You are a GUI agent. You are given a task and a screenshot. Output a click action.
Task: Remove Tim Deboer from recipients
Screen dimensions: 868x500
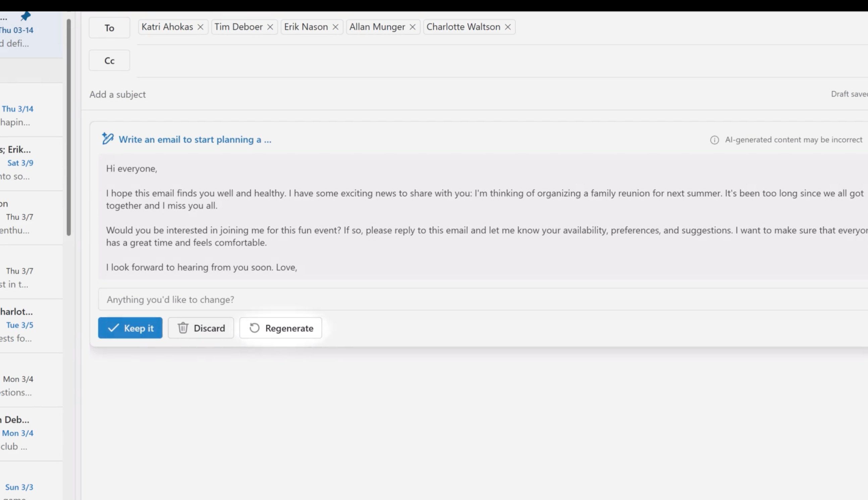pyautogui.click(x=270, y=27)
